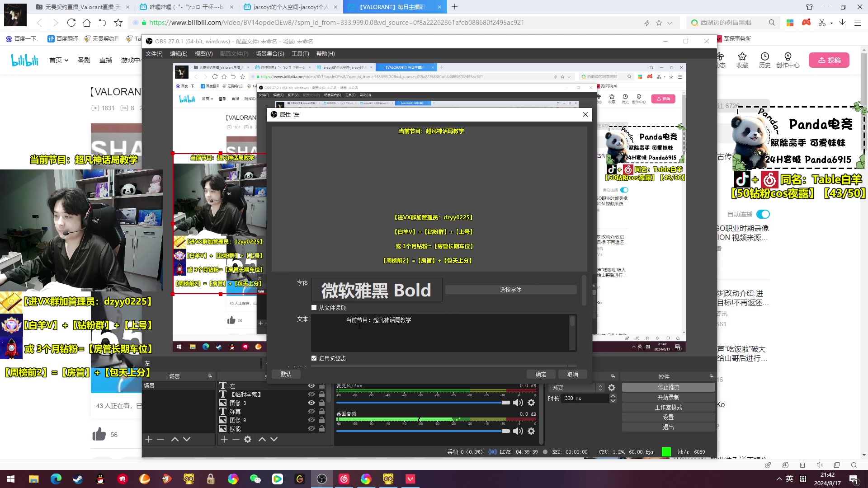Expand bilibili 首页 dropdown chevron
868x488 pixels.
pos(66,60)
